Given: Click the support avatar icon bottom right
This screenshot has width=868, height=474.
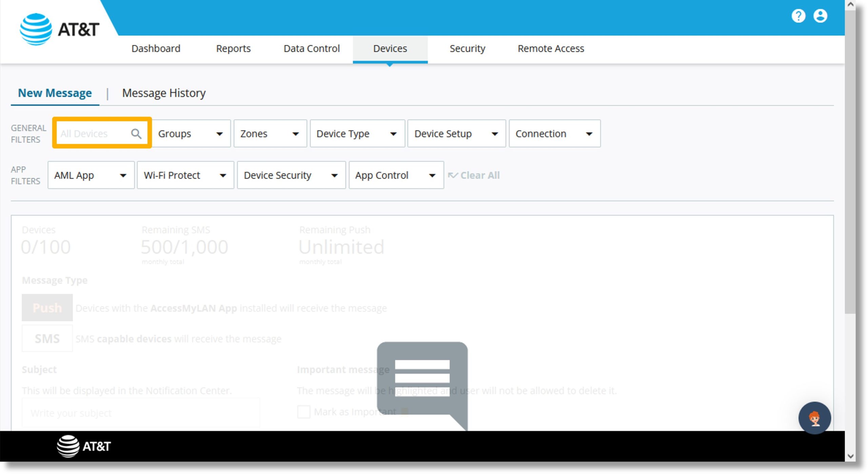Looking at the screenshot, I should pyautogui.click(x=815, y=418).
